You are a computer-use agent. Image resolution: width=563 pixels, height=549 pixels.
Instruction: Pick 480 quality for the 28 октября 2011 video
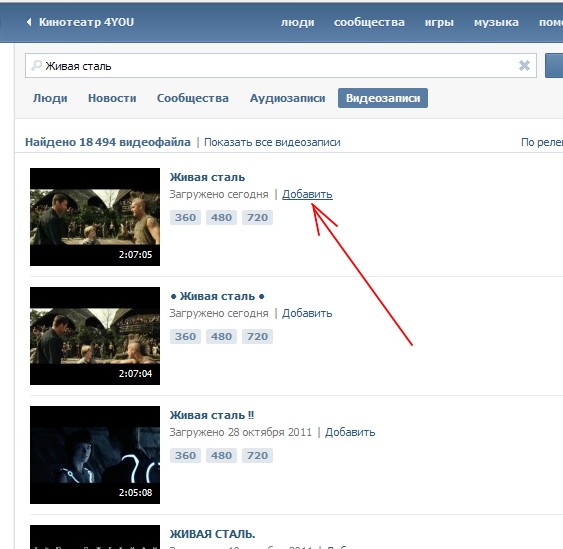[x=221, y=455]
